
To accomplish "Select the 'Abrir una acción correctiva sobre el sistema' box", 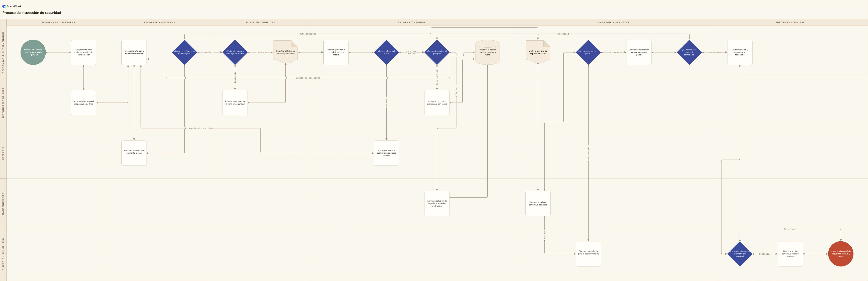I will pos(790,254).
